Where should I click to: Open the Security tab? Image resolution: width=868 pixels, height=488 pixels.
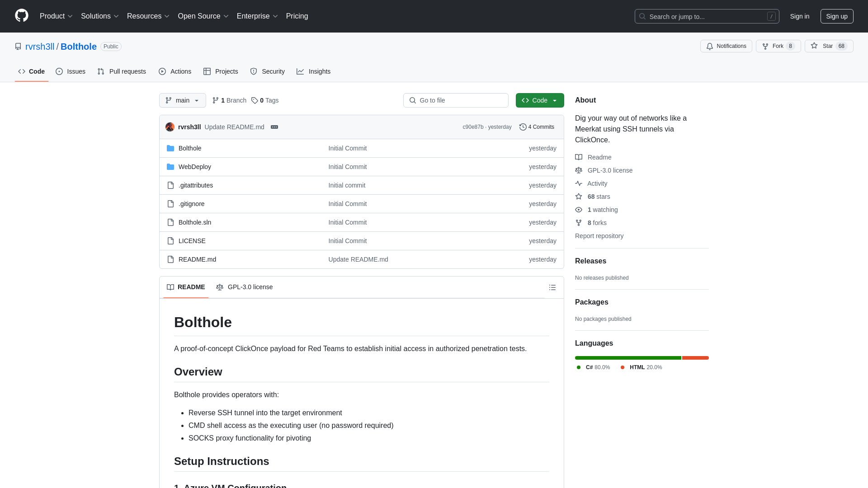pos(267,71)
